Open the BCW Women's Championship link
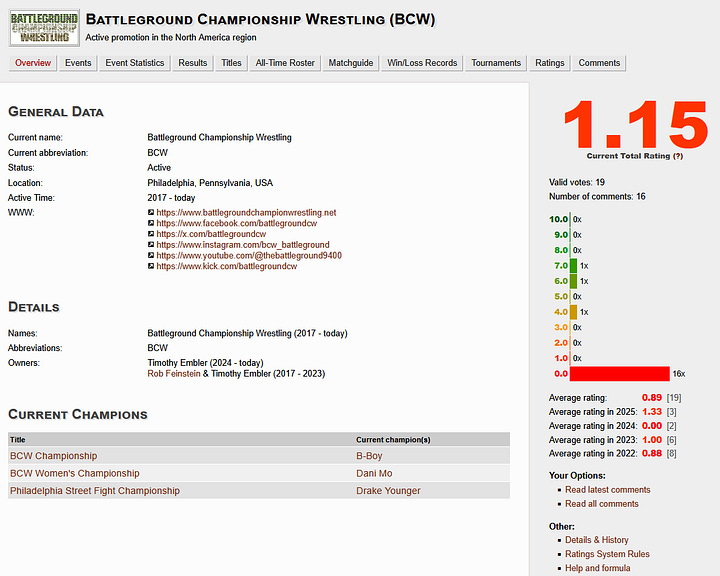The width and height of the screenshot is (720, 576). pyautogui.click(x=74, y=473)
